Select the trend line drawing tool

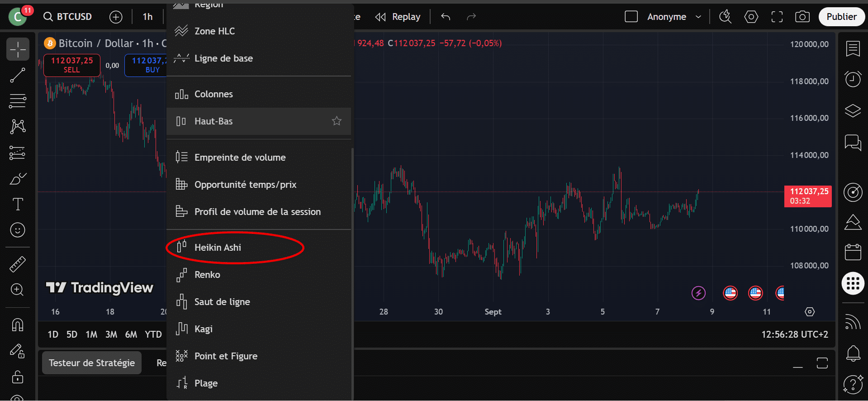coord(18,76)
